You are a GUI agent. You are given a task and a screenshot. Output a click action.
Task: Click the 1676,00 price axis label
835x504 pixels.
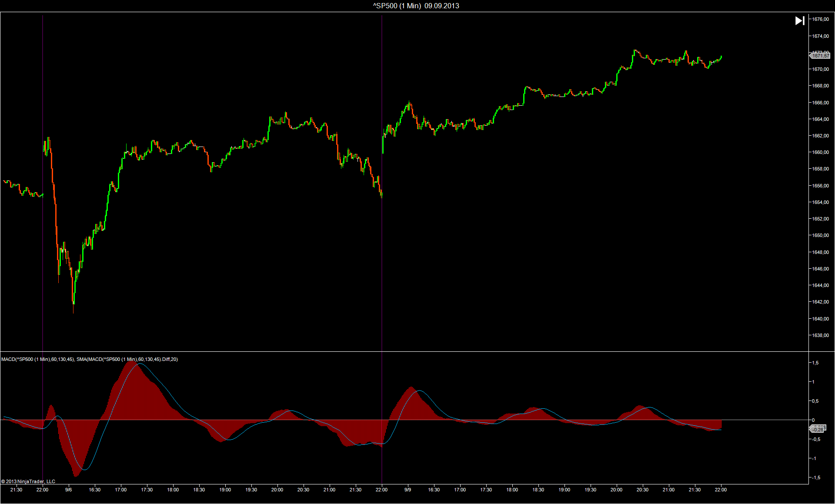coord(820,19)
